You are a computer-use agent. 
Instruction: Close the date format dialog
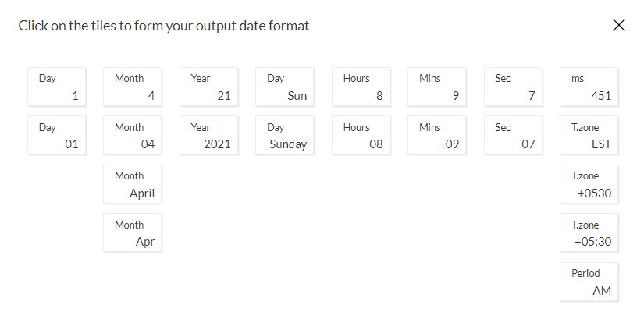pyautogui.click(x=619, y=25)
